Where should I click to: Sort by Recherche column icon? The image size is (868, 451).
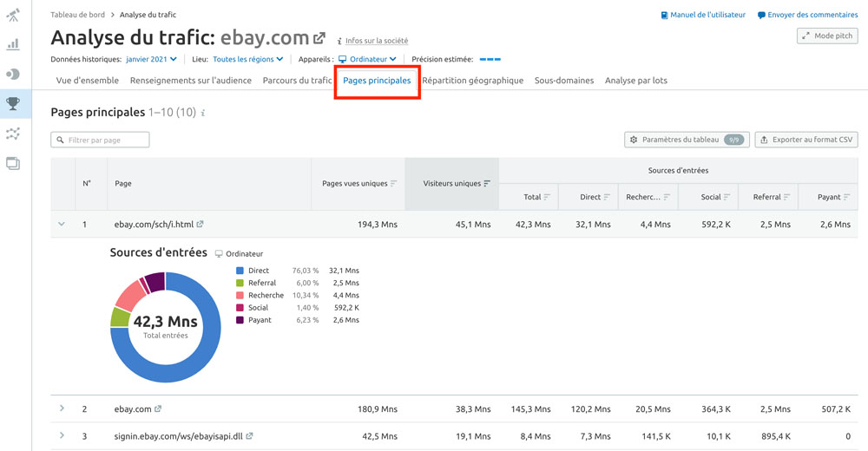coord(667,197)
